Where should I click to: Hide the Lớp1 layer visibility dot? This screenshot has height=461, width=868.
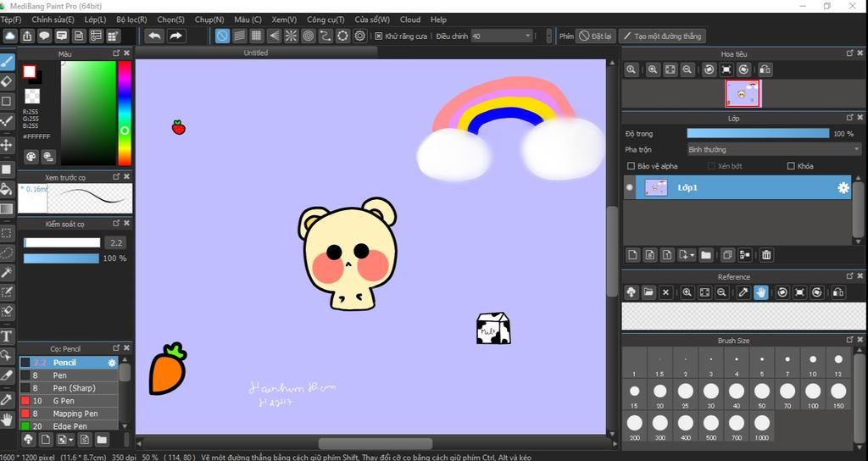629,188
